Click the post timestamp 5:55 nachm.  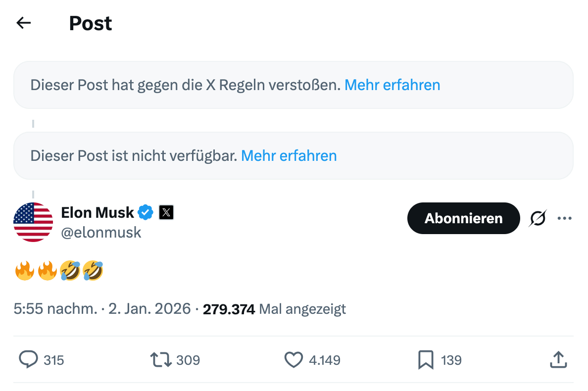[x=55, y=309]
